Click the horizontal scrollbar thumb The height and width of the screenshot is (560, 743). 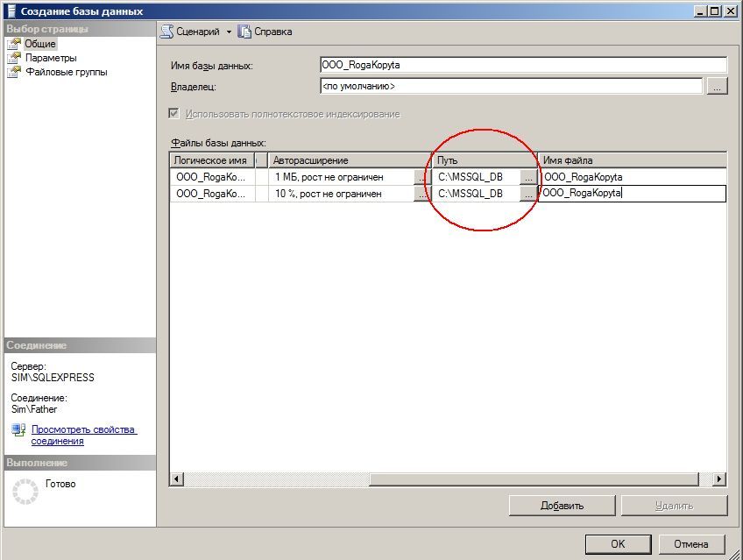pyautogui.click(x=534, y=479)
